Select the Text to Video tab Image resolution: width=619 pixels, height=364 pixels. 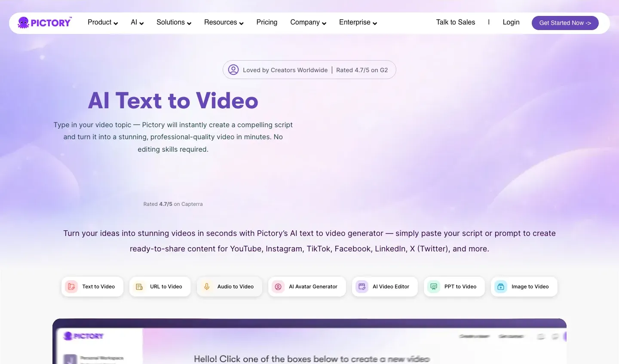(x=92, y=287)
